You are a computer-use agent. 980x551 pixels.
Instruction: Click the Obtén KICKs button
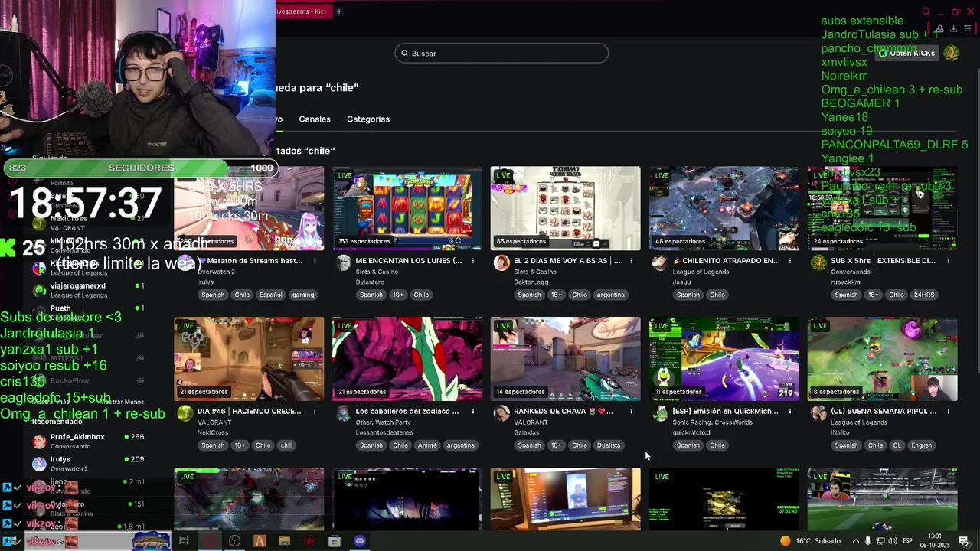pos(907,54)
